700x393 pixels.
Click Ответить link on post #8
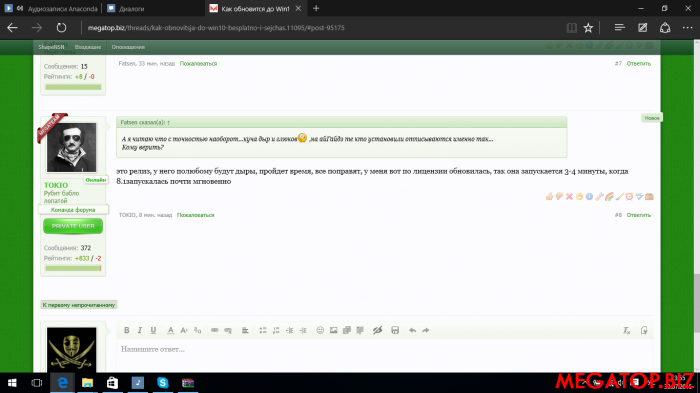[638, 215]
